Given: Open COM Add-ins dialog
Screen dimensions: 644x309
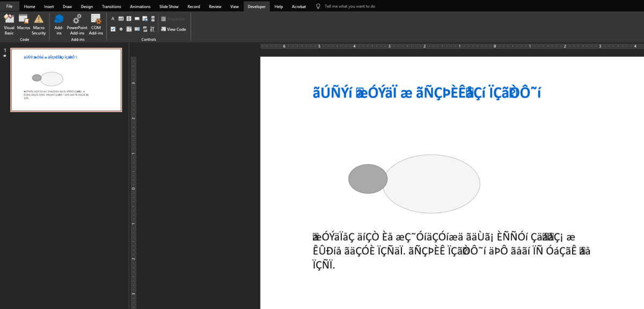Looking at the screenshot, I should tap(96, 25).
